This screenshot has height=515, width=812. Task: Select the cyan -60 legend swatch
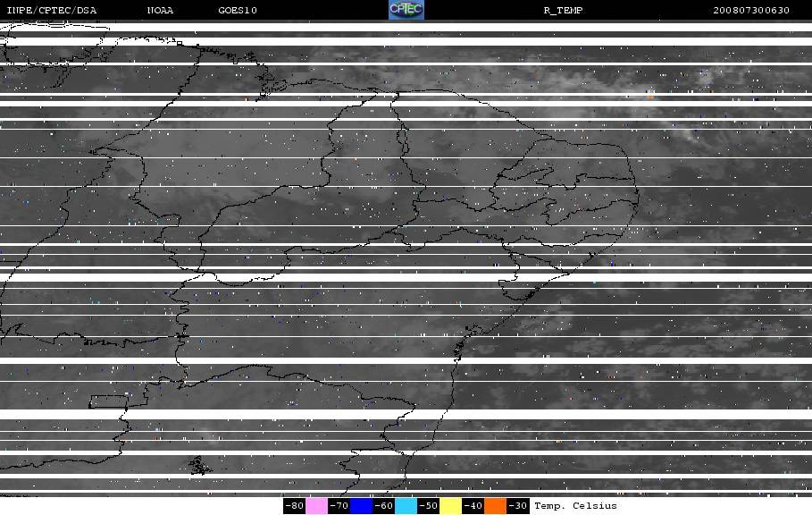406,506
